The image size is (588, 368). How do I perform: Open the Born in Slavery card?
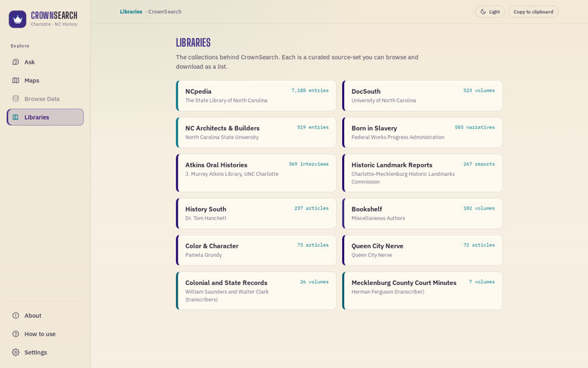(422, 132)
